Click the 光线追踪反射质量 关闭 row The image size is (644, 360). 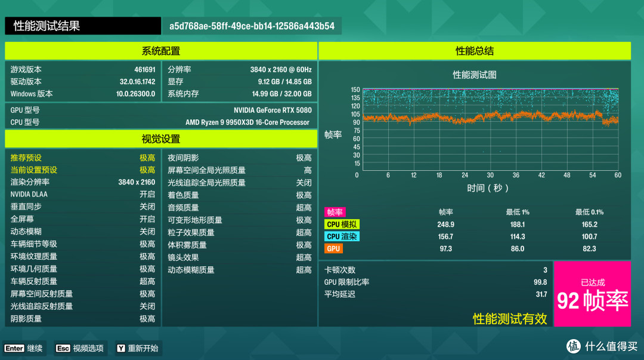[x=83, y=306]
